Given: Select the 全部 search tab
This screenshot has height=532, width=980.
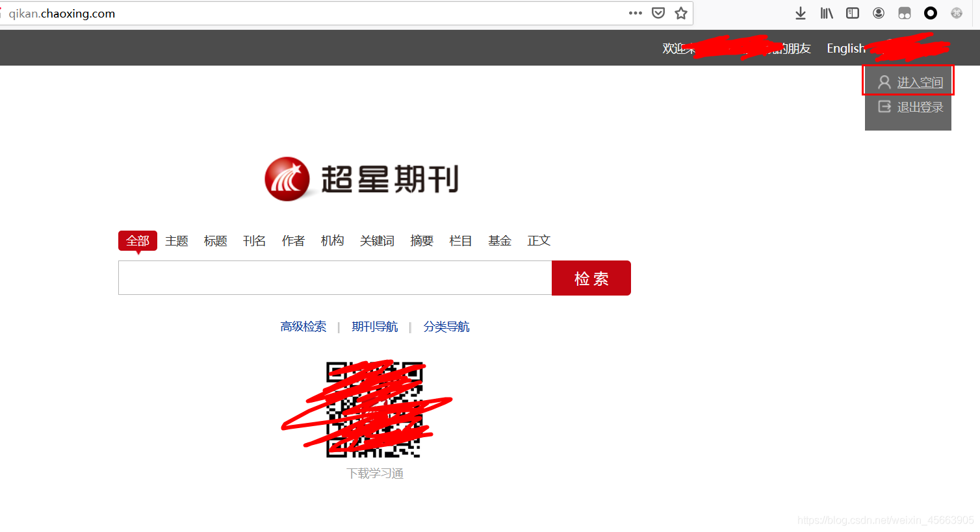Looking at the screenshot, I should click(138, 241).
